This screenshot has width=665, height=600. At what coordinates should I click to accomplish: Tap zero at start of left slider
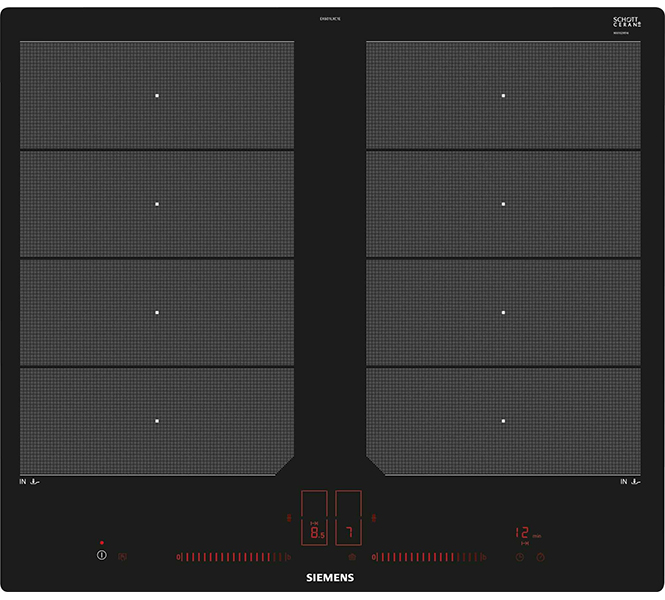pos(179,556)
